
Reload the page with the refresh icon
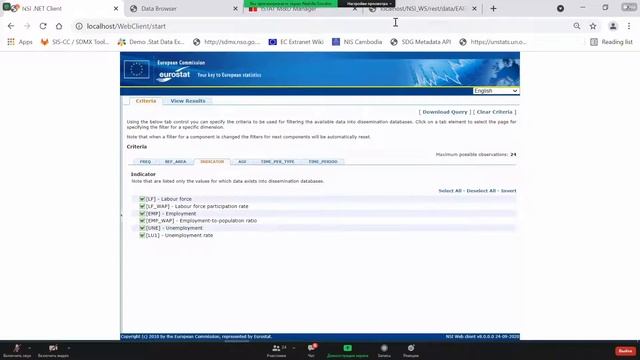tap(43, 26)
